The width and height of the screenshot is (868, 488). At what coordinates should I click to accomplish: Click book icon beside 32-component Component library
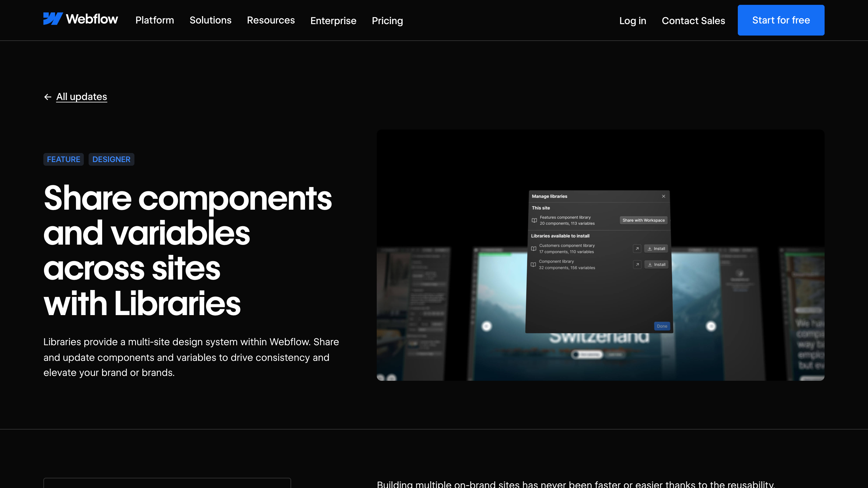(x=533, y=264)
